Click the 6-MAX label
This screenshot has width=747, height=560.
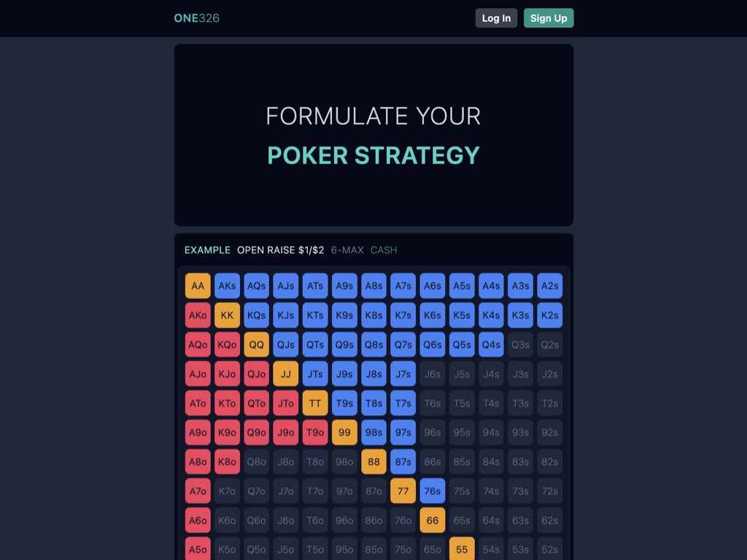[347, 250]
